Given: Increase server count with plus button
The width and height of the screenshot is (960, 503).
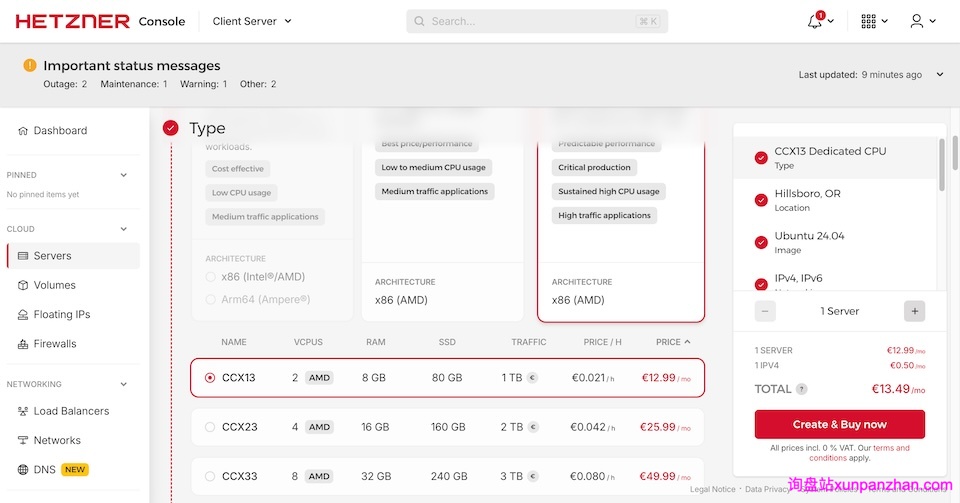Looking at the screenshot, I should coord(914,311).
